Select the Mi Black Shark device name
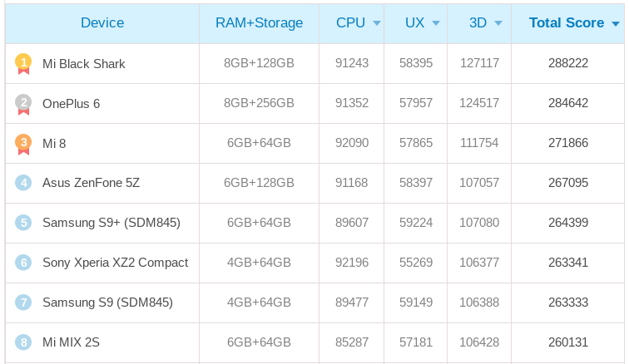 click(x=84, y=64)
